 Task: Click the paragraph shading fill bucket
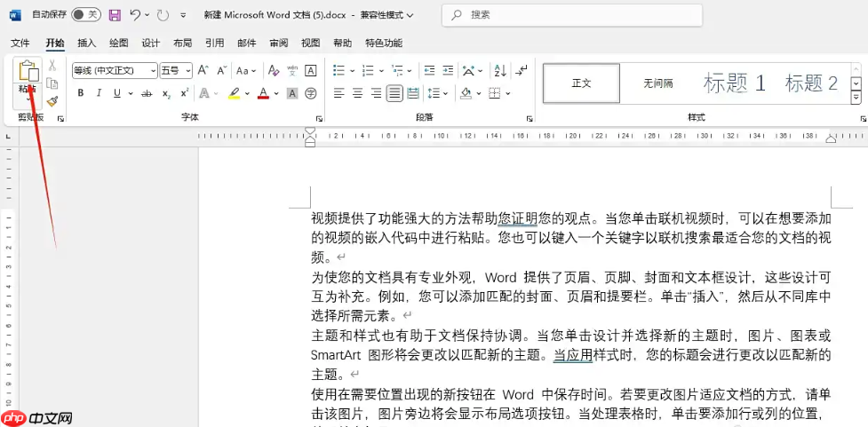(466, 93)
